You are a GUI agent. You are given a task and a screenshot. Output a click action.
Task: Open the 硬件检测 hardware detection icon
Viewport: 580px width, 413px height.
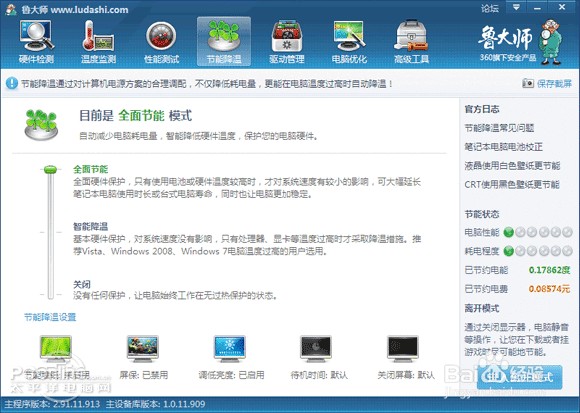[x=36, y=42]
